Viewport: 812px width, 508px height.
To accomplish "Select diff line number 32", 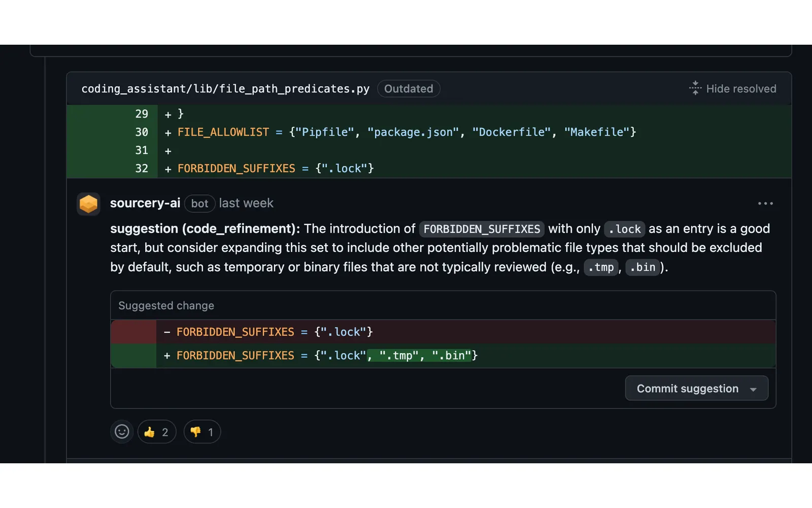I will point(142,169).
